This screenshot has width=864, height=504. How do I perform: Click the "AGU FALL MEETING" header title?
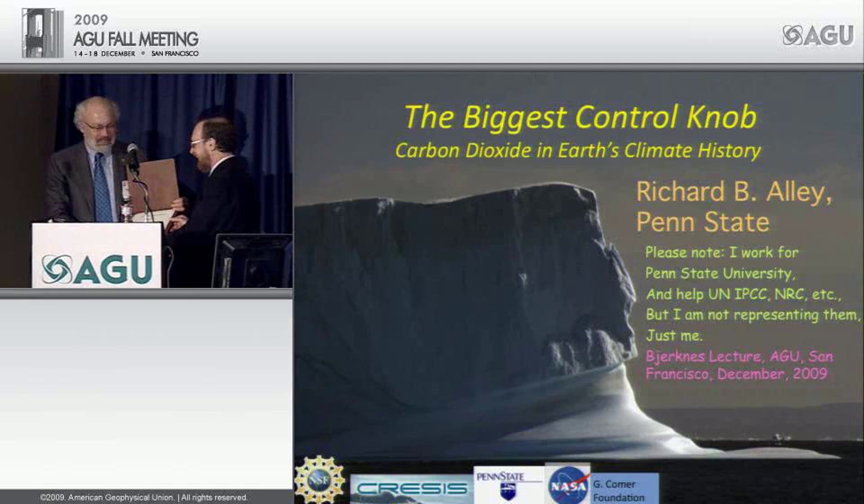(x=136, y=39)
